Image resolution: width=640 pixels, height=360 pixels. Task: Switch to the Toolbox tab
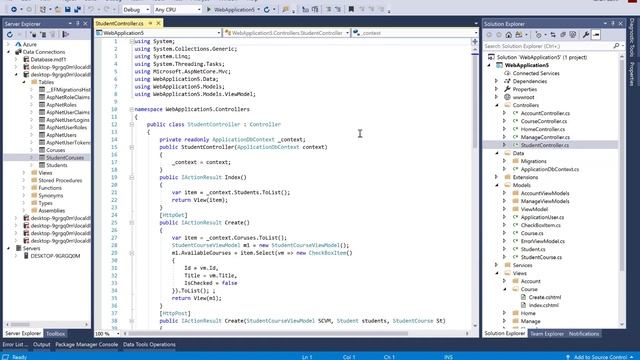(x=56, y=333)
